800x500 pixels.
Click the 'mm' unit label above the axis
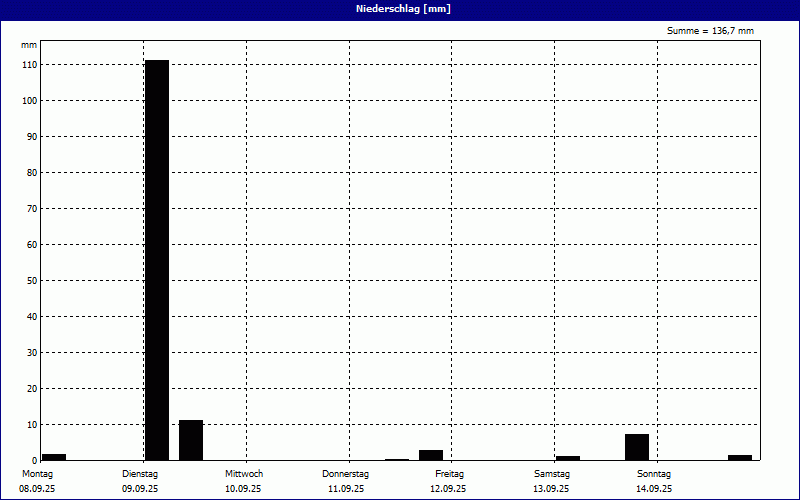coord(29,45)
